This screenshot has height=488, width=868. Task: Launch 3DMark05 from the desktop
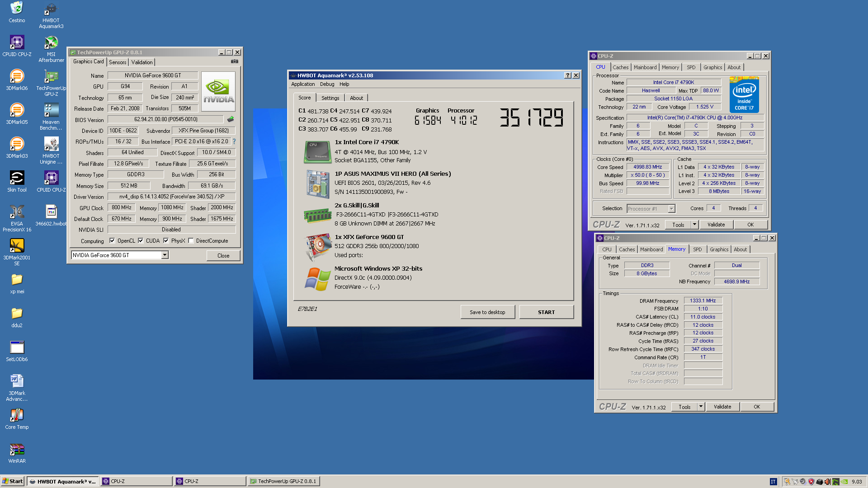(x=17, y=113)
